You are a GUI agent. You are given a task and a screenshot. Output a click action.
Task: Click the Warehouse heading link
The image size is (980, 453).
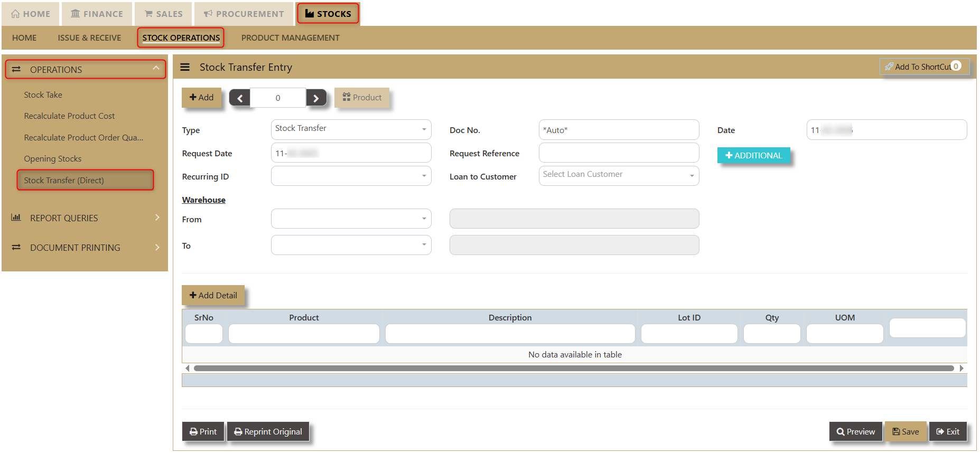[x=204, y=200]
